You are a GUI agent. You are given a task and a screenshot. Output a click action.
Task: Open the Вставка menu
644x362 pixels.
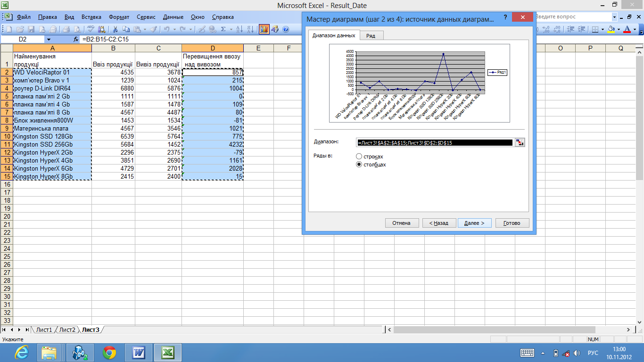pyautogui.click(x=91, y=17)
